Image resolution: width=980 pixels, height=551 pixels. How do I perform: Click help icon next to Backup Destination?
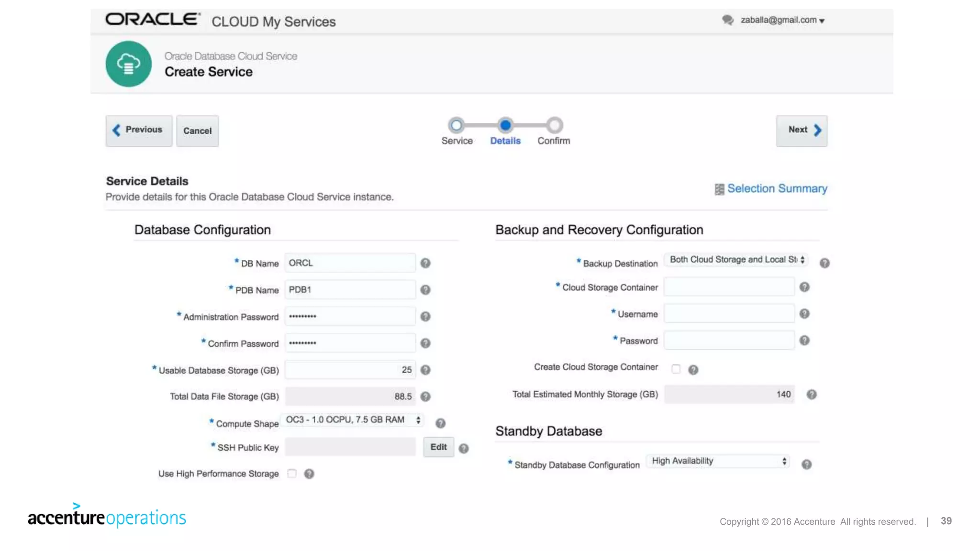824,263
